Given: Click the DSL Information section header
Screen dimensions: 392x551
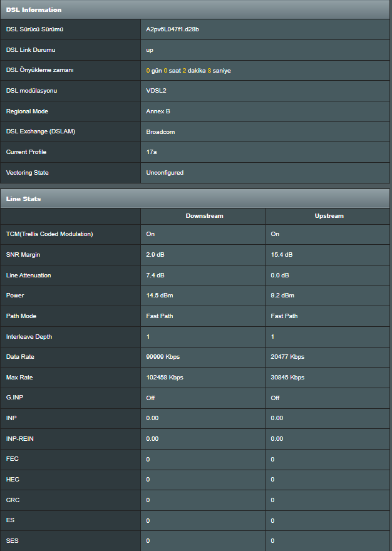Looking at the screenshot, I should [195, 9].
